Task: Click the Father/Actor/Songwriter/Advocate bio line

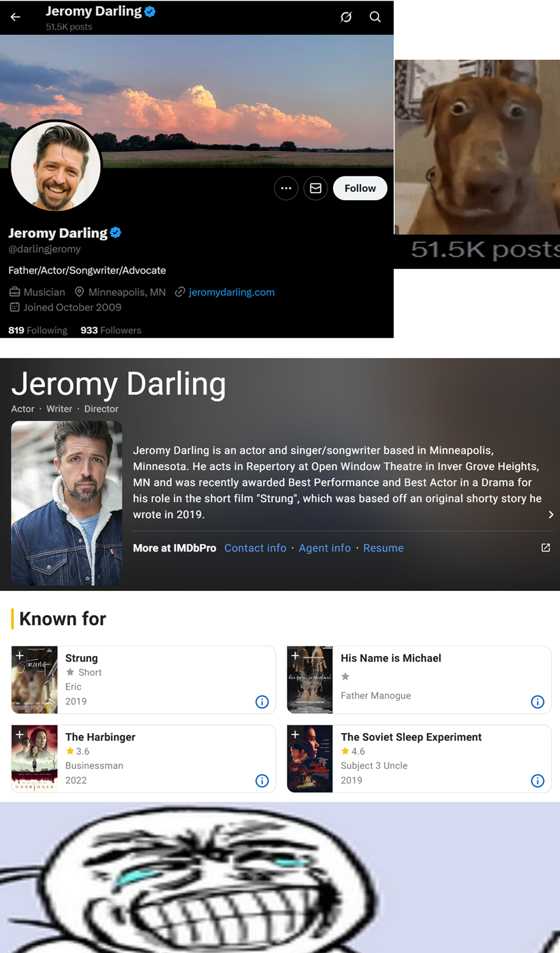Action: point(87,270)
